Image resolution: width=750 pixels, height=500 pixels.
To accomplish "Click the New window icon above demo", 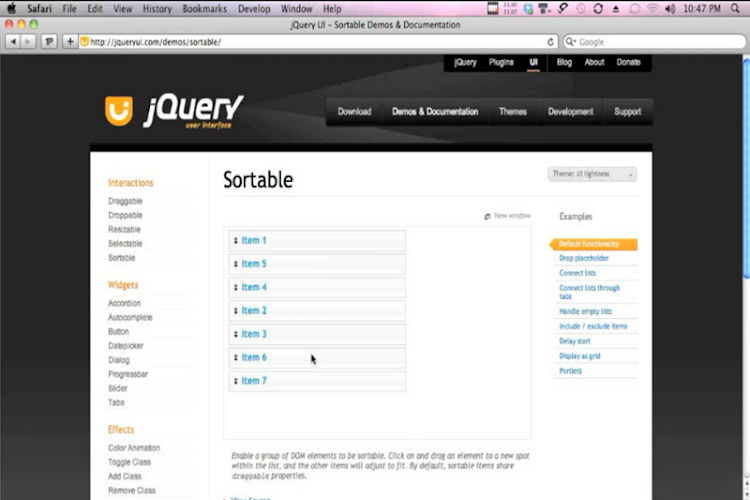I will 487,216.
